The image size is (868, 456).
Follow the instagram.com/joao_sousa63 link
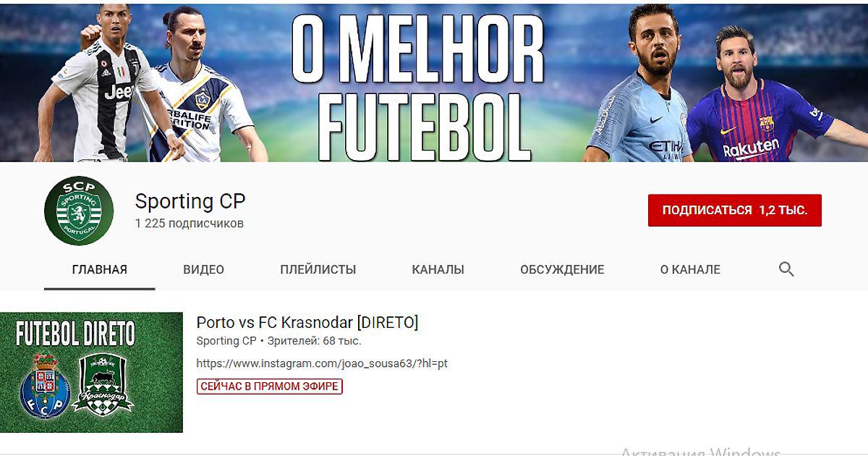coord(322,363)
